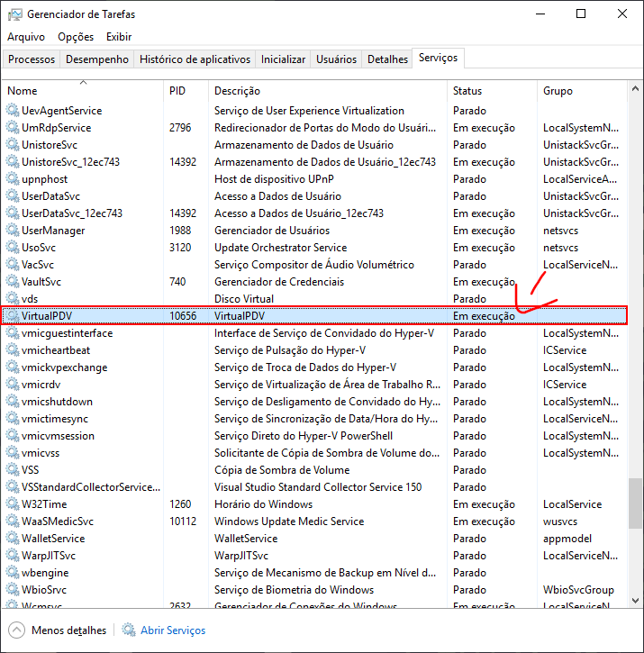The height and width of the screenshot is (653, 644).
Task: Sort by the Descrição column header
Action: pyautogui.click(x=328, y=90)
